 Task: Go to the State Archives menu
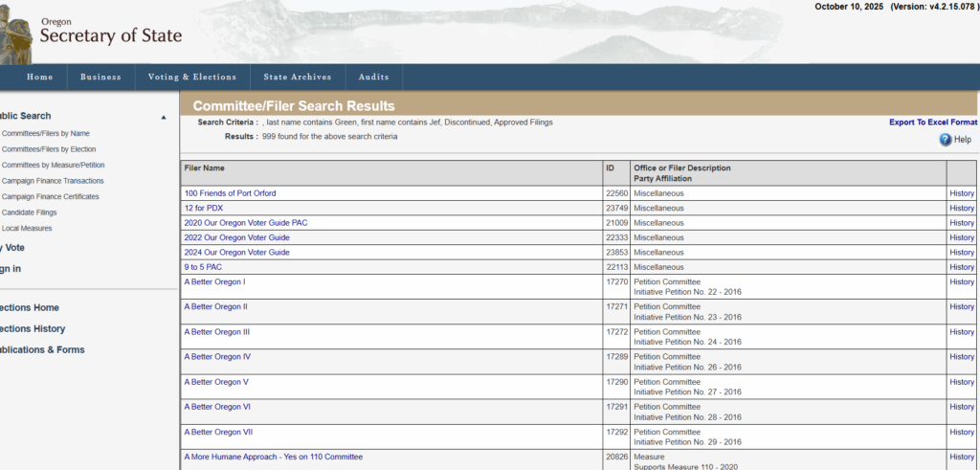pyautogui.click(x=297, y=78)
